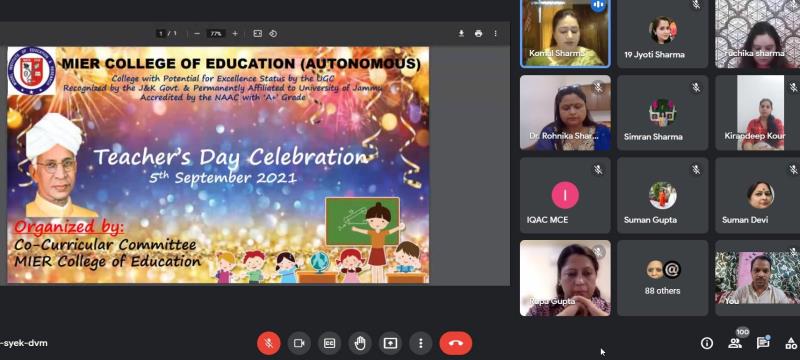This screenshot has height=360, width=800.
Task: Open the Meet more options menu (three dots)
Action: 420,343
